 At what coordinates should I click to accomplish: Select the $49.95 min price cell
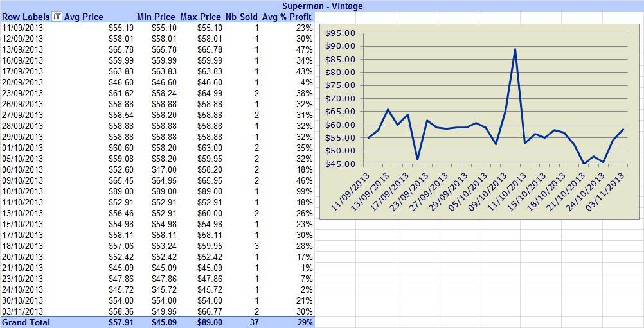point(165,311)
